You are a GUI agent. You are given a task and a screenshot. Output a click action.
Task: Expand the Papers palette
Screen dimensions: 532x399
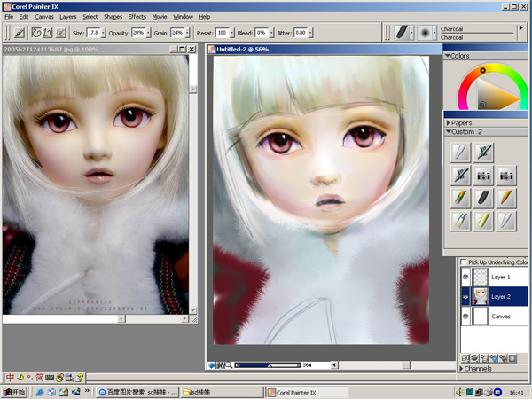pyautogui.click(x=448, y=123)
